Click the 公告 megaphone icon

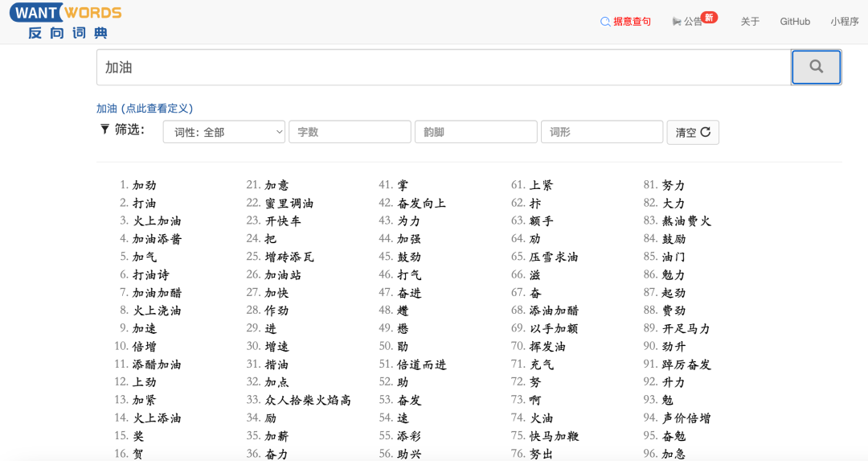[x=677, y=22]
